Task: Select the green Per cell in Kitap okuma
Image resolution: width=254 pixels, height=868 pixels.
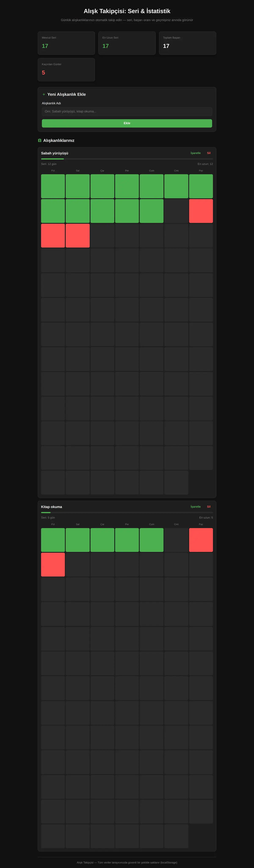Action: [x=127, y=540]
